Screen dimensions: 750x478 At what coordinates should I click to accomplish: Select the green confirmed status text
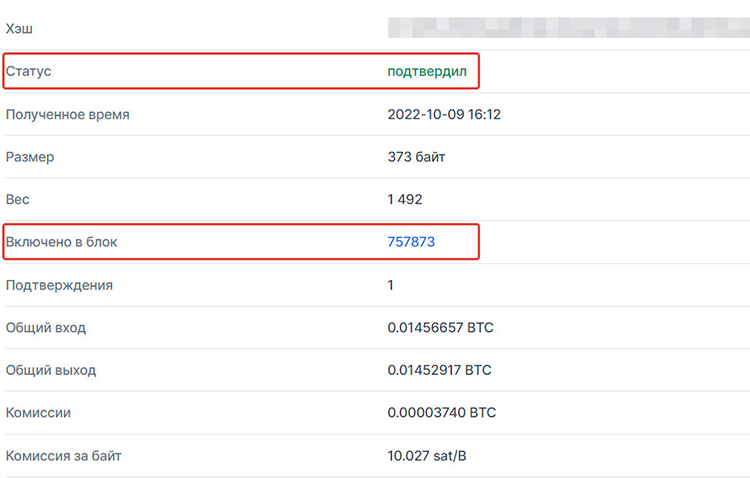pos(427,71)
